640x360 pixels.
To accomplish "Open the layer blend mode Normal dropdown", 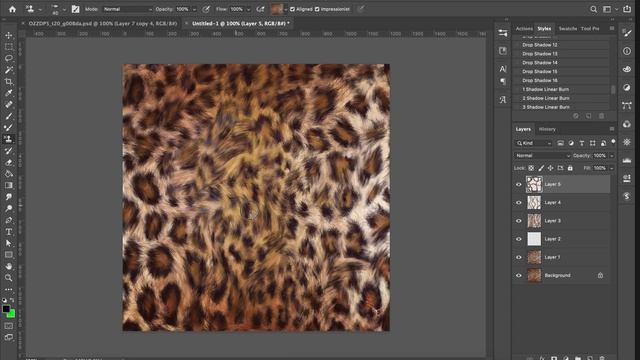I will pyautogui.click(x=542, y=156).
